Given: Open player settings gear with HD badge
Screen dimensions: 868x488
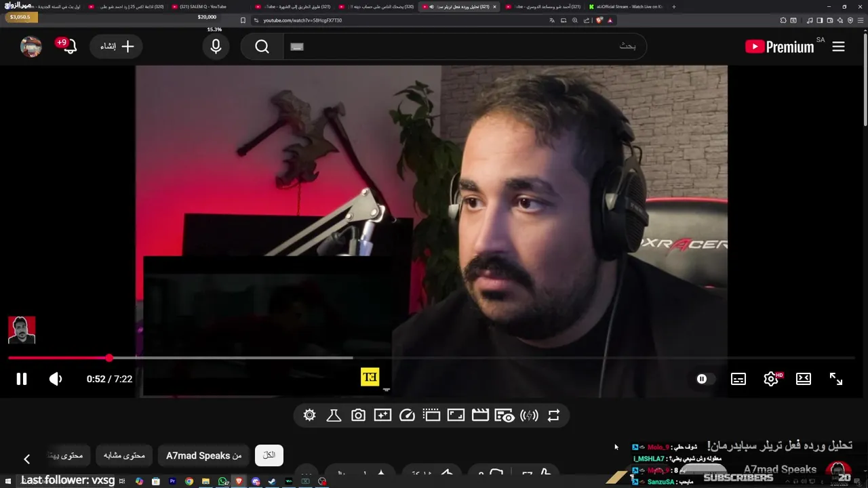Looking at the screenshot, I should click(x=772, y=379).
